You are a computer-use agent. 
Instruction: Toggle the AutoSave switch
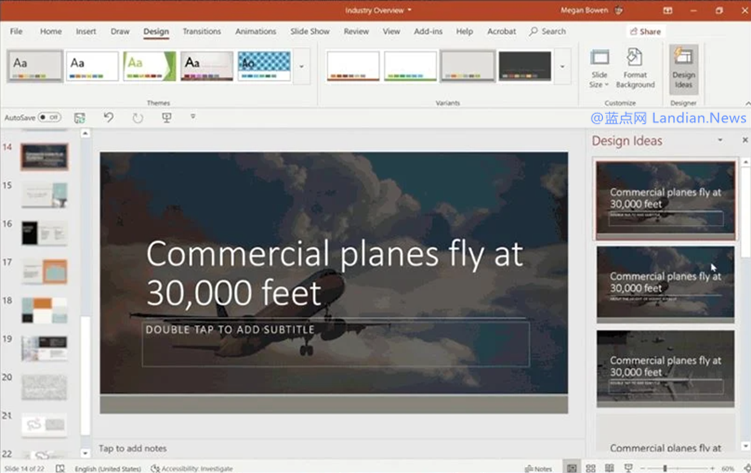(x=48, y=118)
